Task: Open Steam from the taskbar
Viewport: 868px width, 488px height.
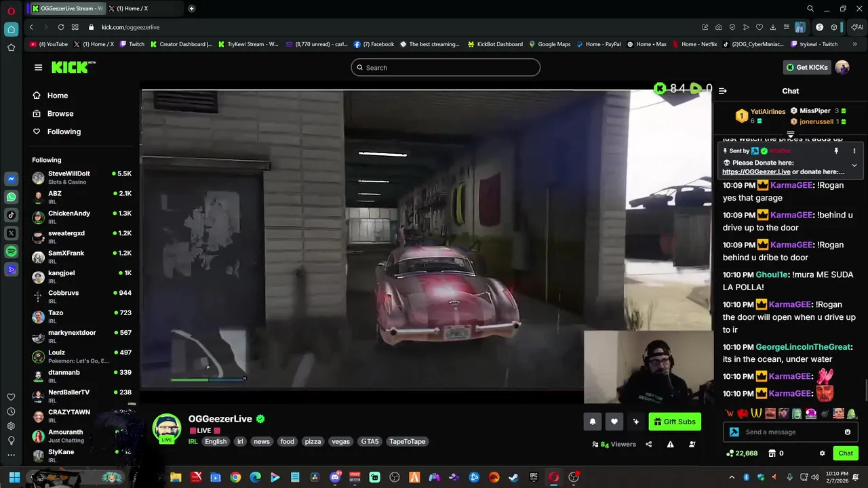Action: pyautogui.click(x=513, y=477)
